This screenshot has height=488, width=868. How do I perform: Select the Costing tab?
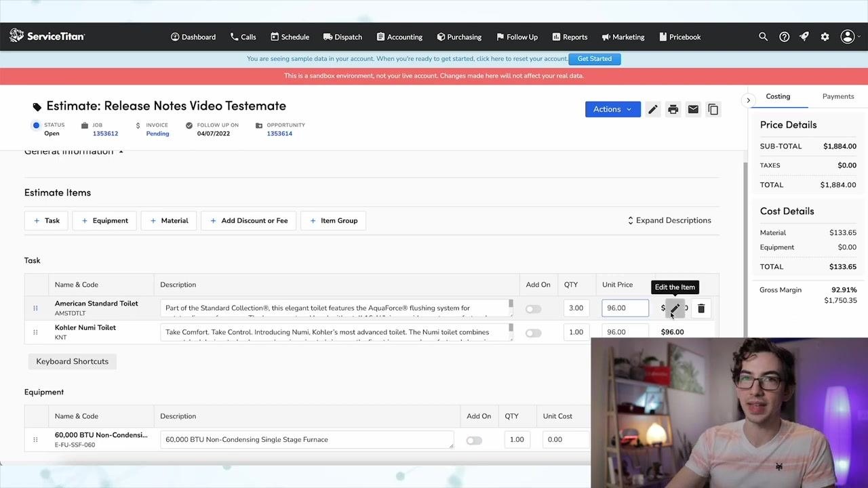[x=778, y=96]
